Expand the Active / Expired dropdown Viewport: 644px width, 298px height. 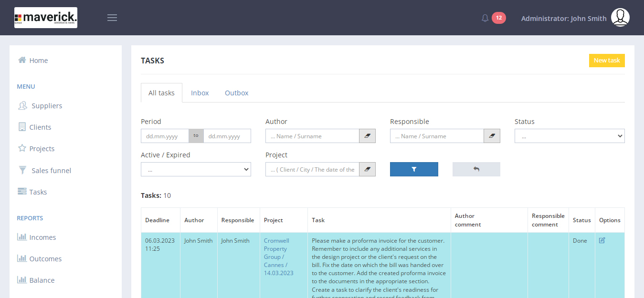[196, 169]
